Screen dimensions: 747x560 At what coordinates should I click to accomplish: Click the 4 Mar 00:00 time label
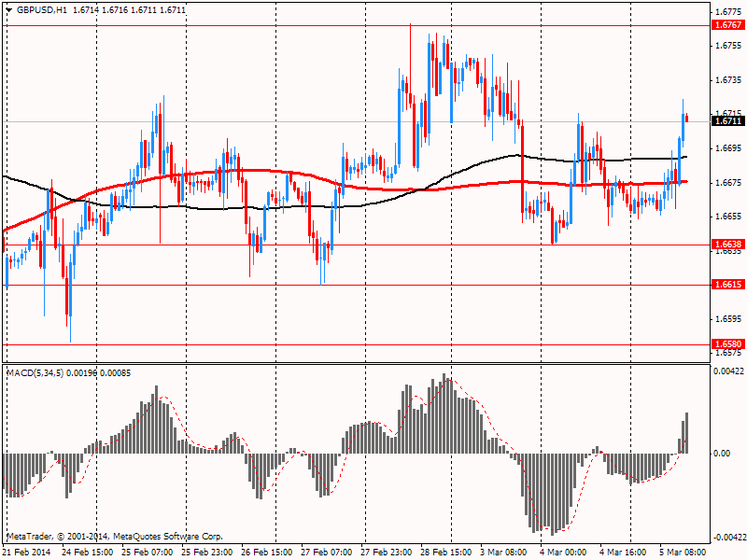click(x=563, y=553)
